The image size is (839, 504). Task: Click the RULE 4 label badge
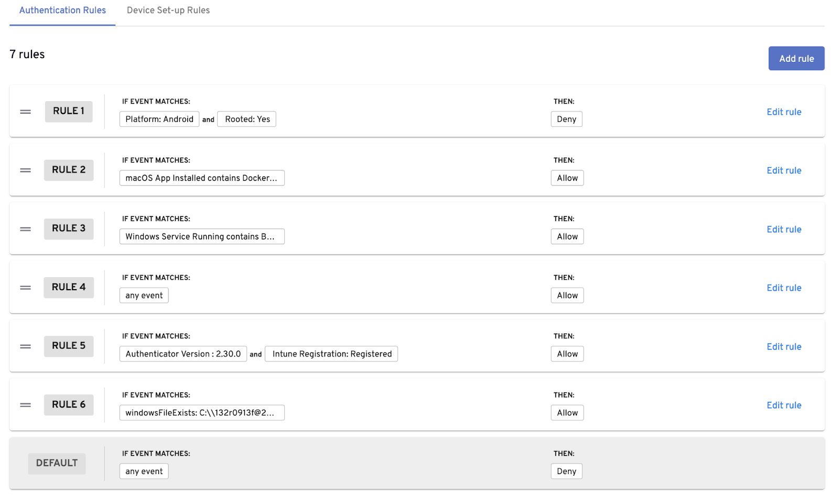coord(69,287)
